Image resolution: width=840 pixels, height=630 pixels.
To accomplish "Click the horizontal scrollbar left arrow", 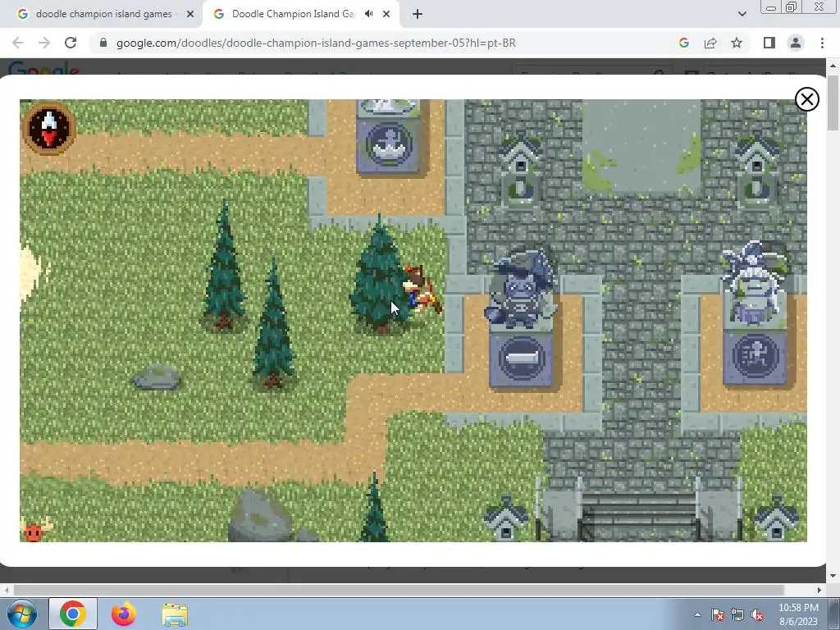I will point(6,590).
